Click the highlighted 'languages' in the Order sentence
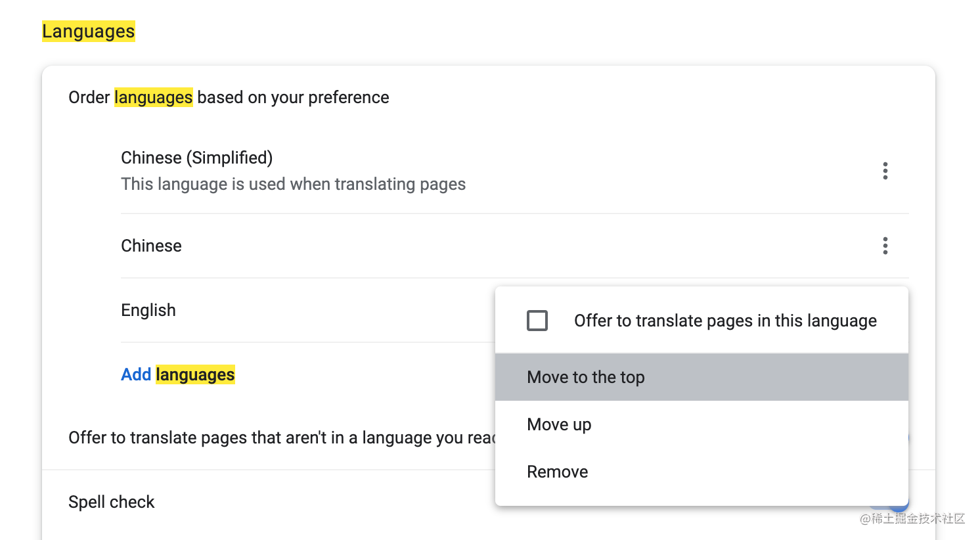 pyautogui.click(x=153, y=97)
